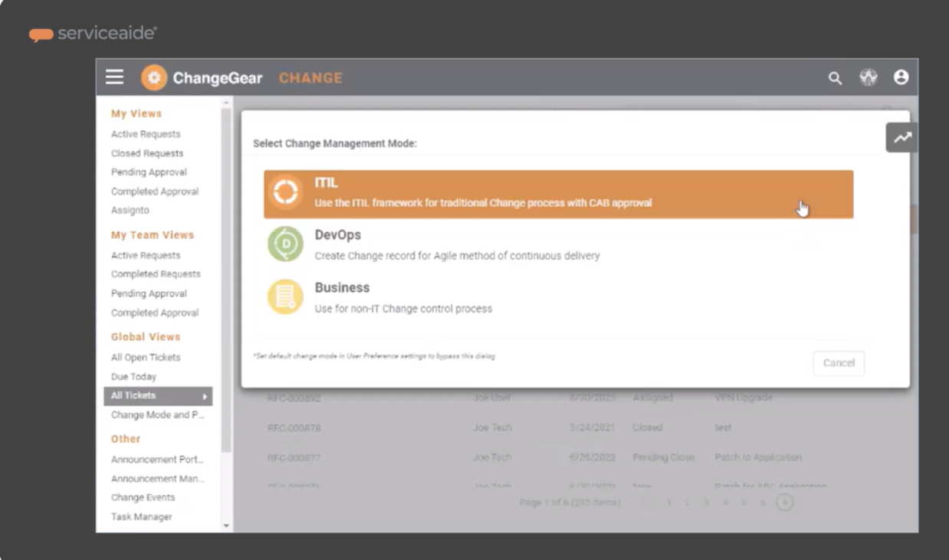The height and width of the screenshot is (560, 949).
Task: Click the non-IT Change control description
Action: 403,309
